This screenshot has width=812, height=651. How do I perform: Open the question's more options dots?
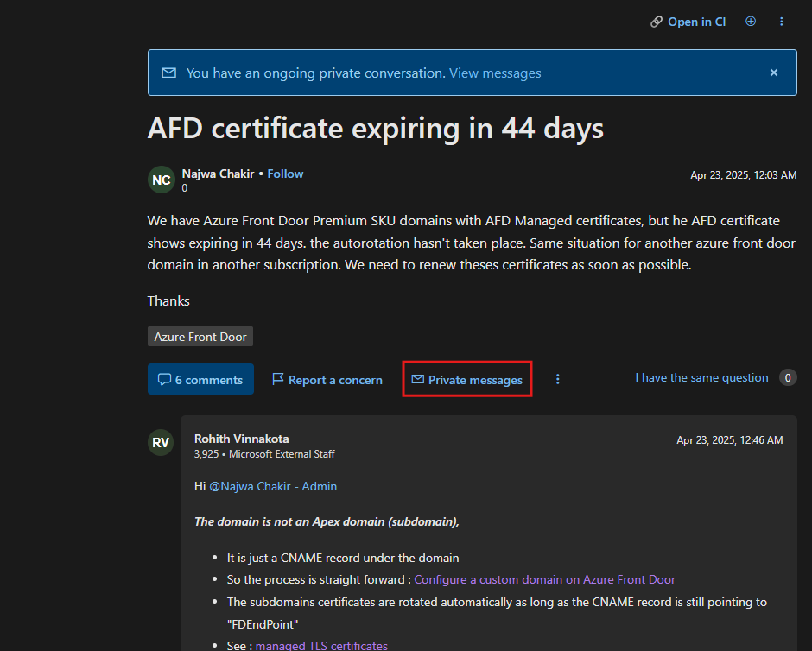tap(558, 379)
